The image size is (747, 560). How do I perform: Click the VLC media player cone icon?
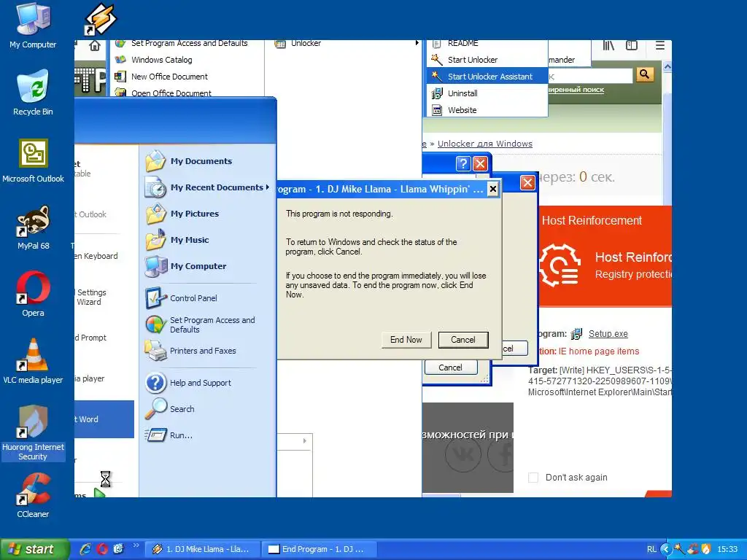point(33,361)
